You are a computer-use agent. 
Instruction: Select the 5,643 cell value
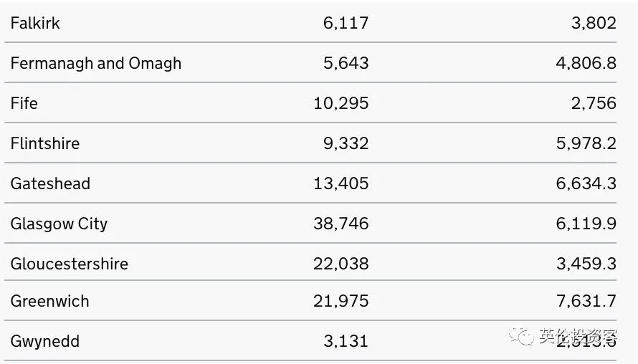pyautogui.click(x=346, y=64)
